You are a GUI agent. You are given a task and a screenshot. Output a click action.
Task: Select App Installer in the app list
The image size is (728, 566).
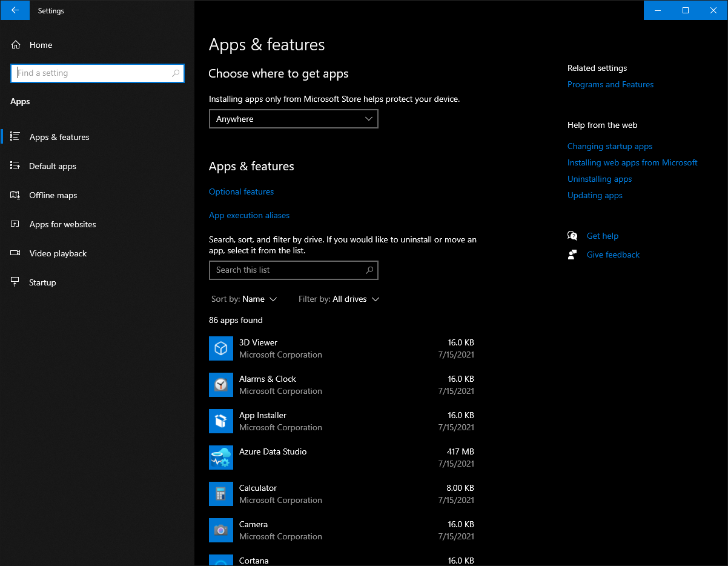coord(342,421)
